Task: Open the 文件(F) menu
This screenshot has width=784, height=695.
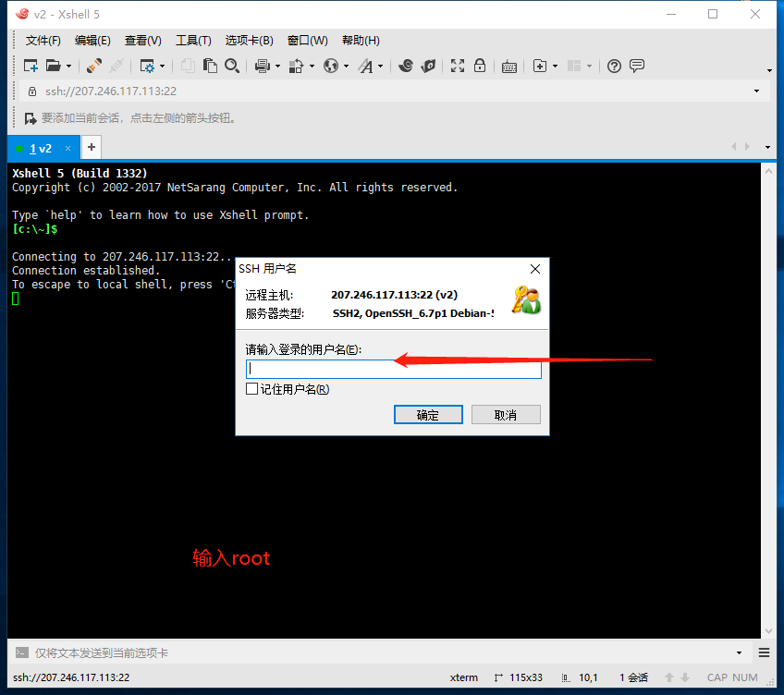Action: pyautogui.click(x=43, y=41)
